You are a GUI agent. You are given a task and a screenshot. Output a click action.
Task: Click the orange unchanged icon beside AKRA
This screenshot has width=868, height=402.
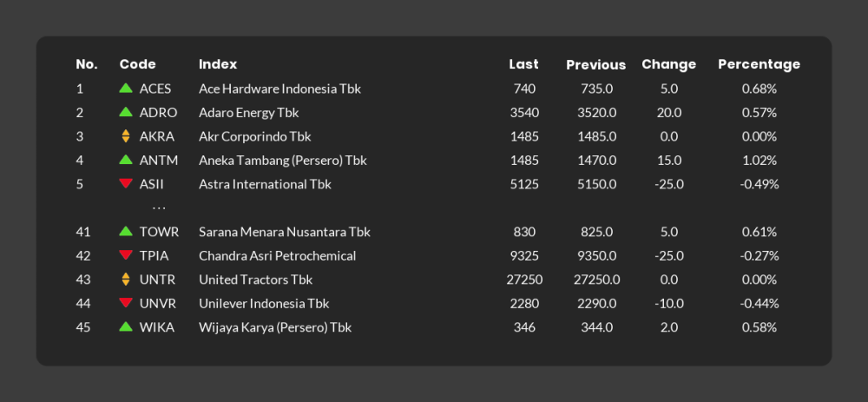pyautogui.click(x=126, y=136)
